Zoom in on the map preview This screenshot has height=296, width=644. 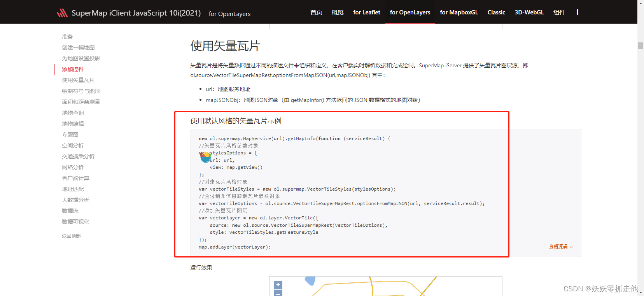tap(278, 285)
